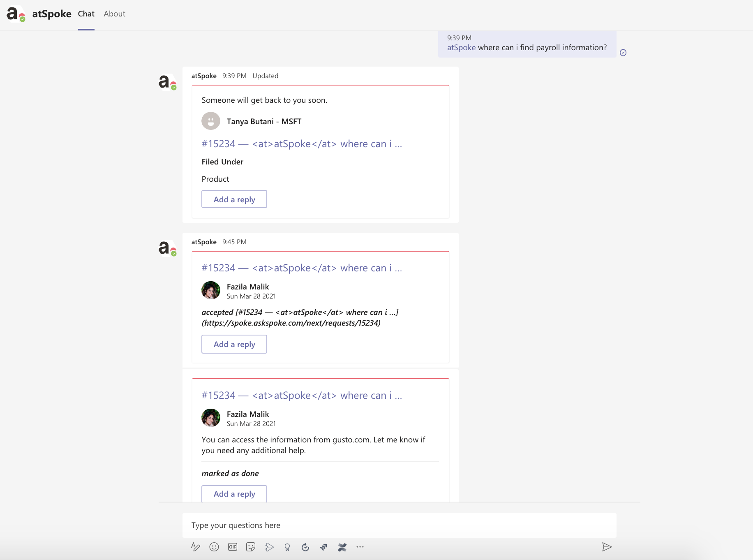
Task: Switch to the Chat tab
Action: pos(86,14)
